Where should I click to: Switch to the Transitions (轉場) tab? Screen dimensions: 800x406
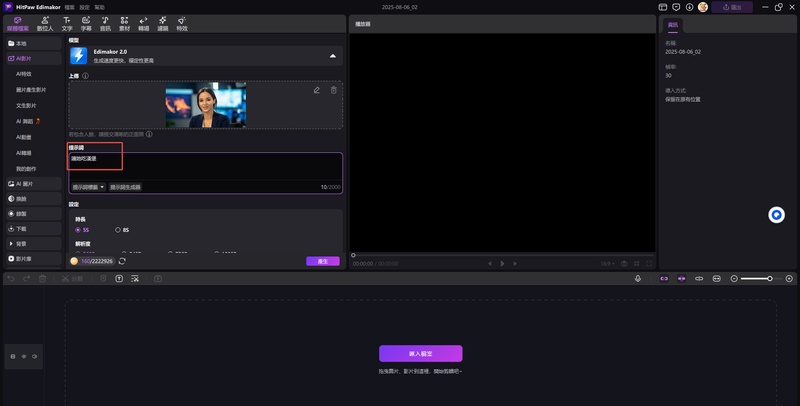(143, 24)
